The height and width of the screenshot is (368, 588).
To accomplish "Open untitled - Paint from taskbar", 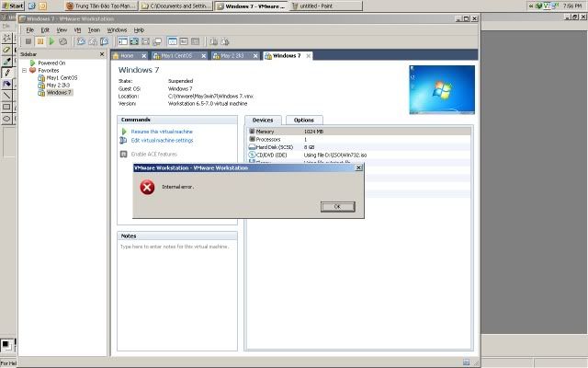I will 326,6.
